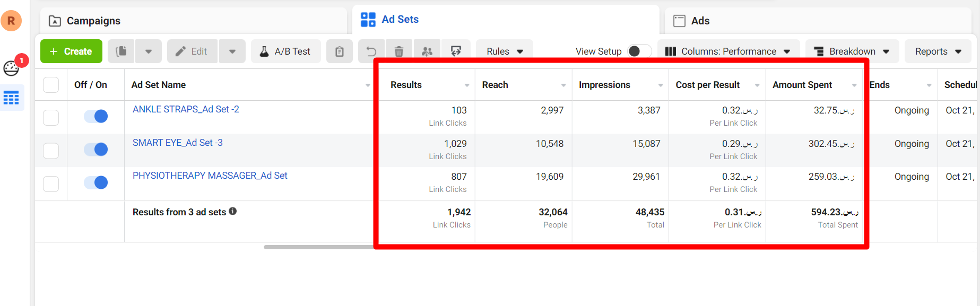Switch to the Campaigns tab
The width and height of the screenshot is (980, 306).
[93, 21]
